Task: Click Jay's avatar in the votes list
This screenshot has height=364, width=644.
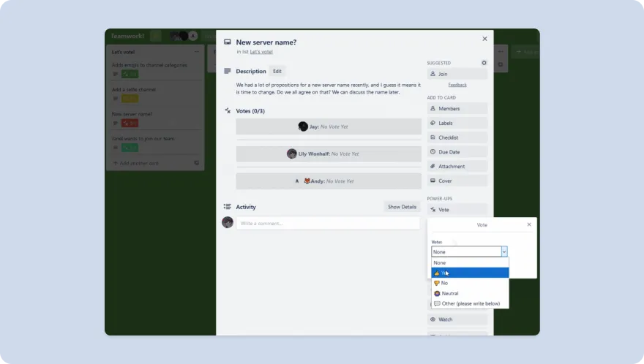Action: tap(303, 126)
